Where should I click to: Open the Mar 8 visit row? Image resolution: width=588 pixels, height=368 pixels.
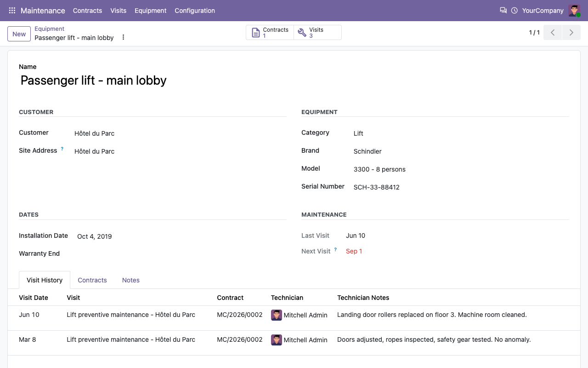[294, 343]
